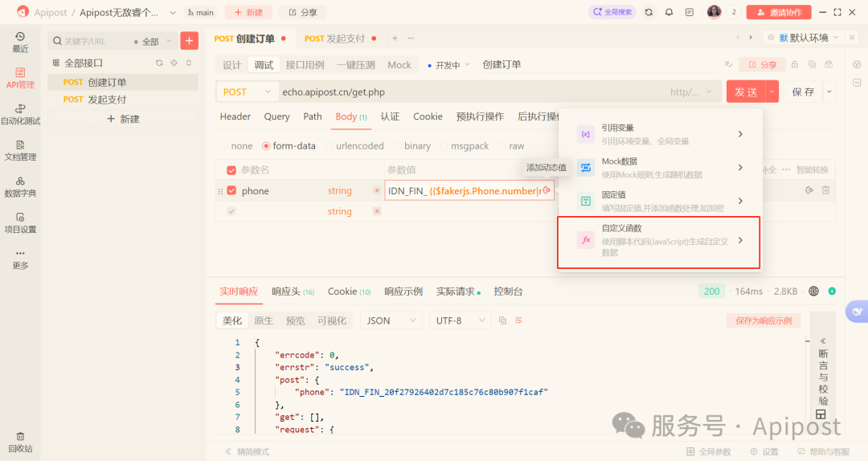Click the 新建 button in top bar

pos(248,12)
